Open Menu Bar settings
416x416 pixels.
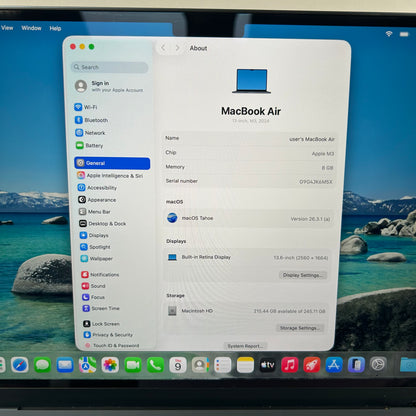click(x=95, y=212)
